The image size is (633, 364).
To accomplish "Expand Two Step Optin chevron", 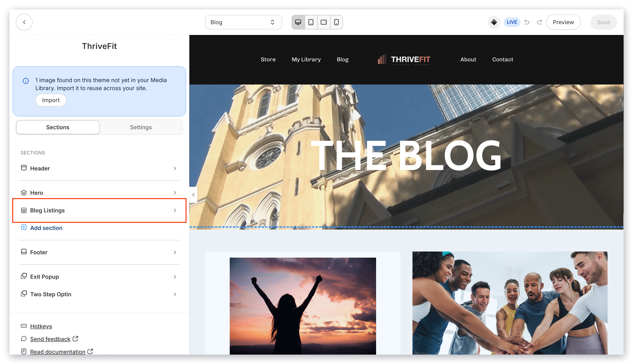I will coord(175,294).
